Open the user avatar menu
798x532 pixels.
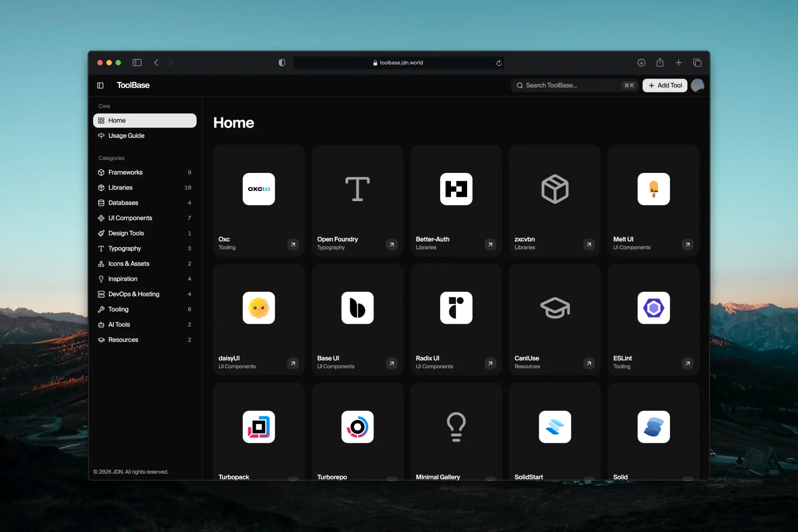(697, 85)
